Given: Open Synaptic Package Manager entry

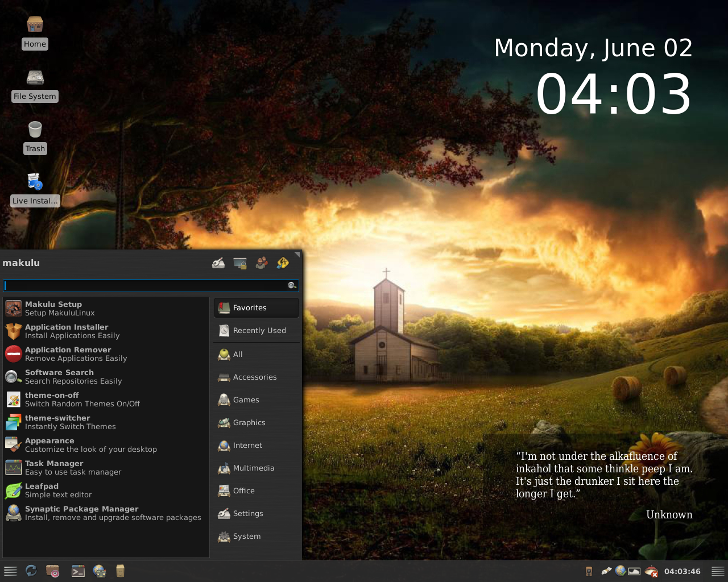Looking at the screenshot, I should click(x=106, y=513).
